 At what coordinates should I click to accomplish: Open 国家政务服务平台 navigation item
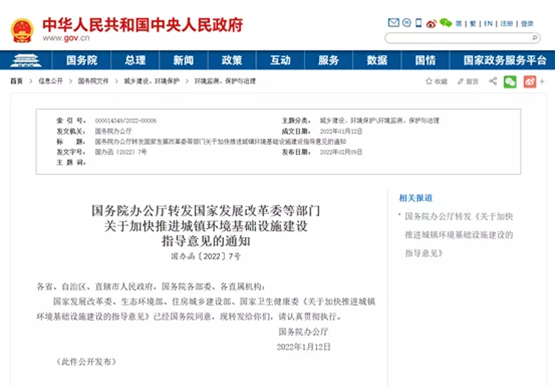click(x=505, y=60)
